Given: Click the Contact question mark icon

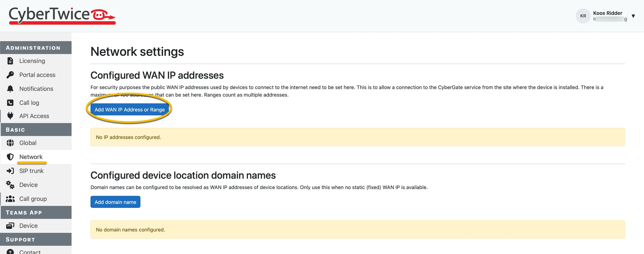Looking at the screenshot, I should tap(10, 252).
